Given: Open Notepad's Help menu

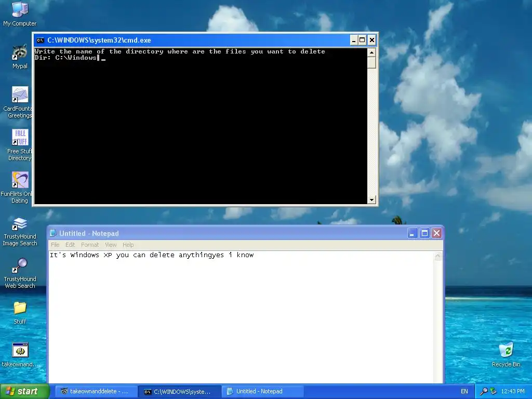Looking at the screenshot, I should 128,245.
